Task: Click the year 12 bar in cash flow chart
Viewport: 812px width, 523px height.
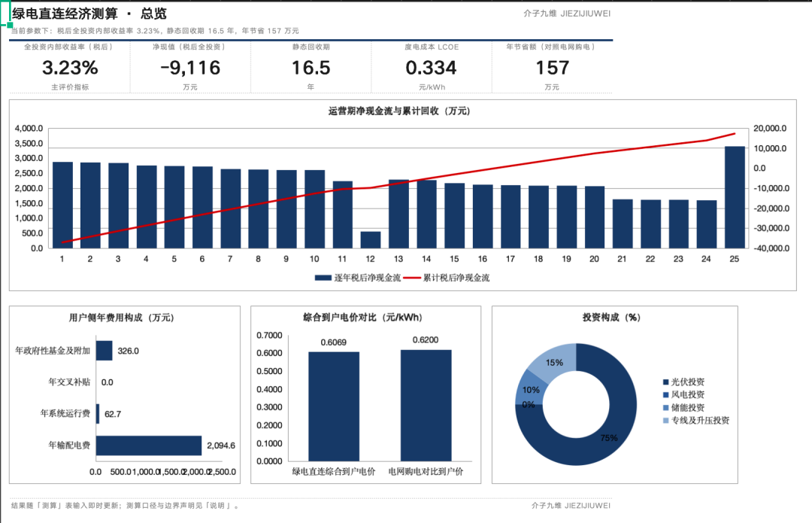Action: coord(370,239)
